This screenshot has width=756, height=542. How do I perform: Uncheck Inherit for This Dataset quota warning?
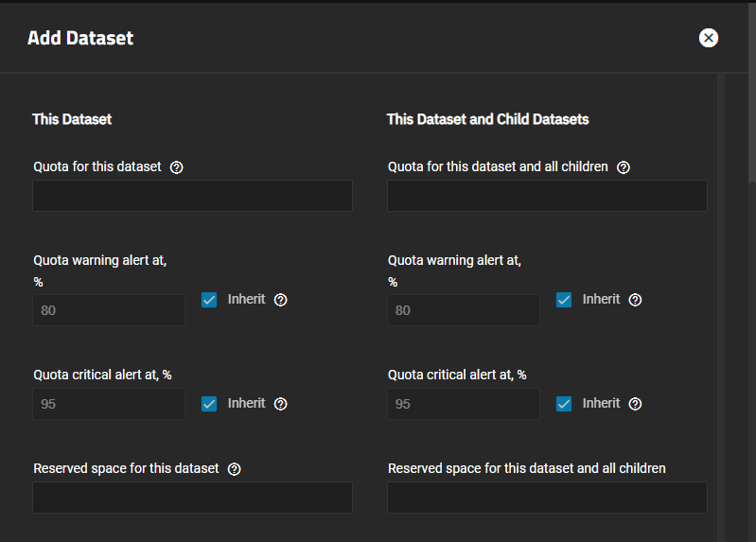pyautogui.click(x=210, y=300)
